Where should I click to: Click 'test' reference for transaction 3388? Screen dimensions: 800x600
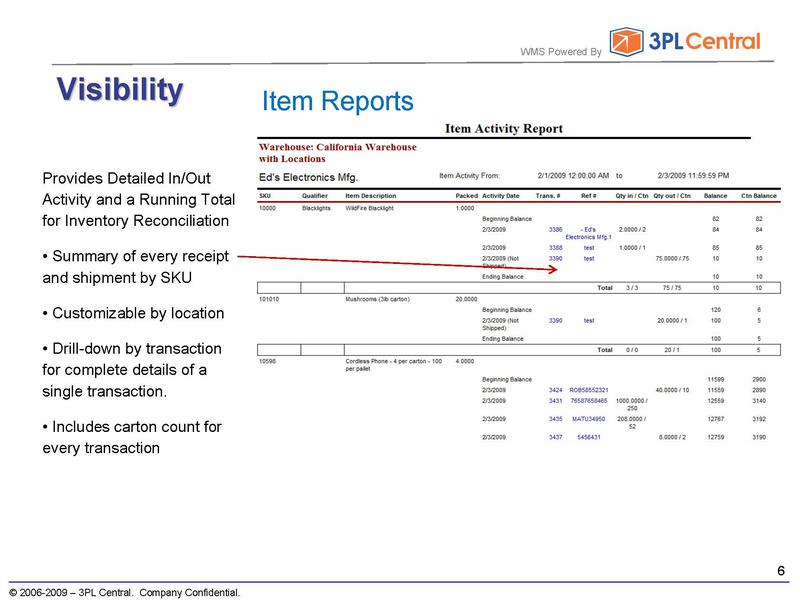pos(589,248)
